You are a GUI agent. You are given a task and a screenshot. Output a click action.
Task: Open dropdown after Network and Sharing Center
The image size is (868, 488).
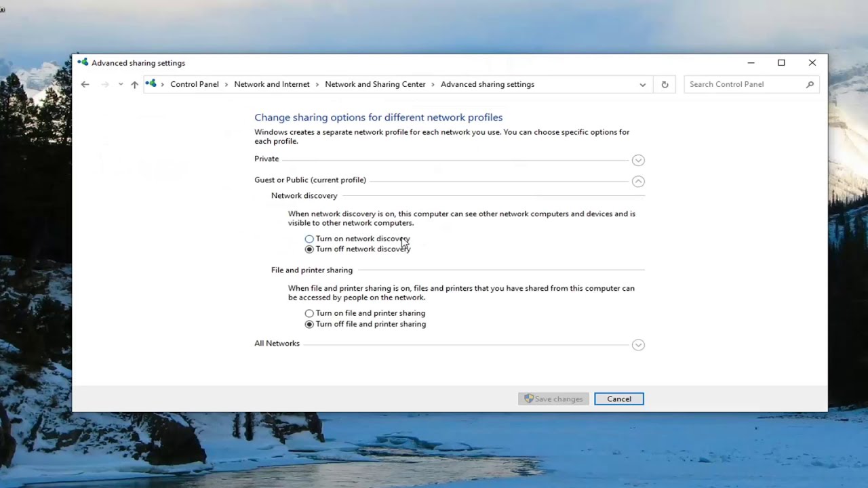(x=433, y=84)
